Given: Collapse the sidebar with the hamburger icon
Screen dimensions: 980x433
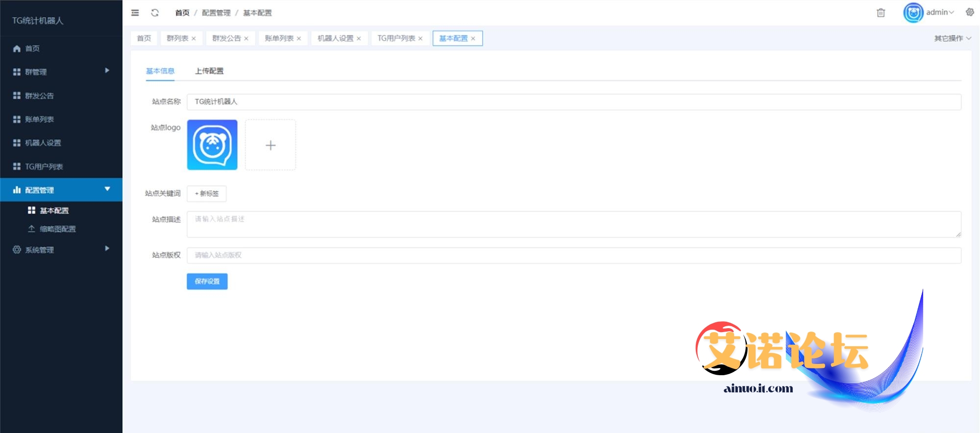Looking at the screenshot, I should 135,13.
